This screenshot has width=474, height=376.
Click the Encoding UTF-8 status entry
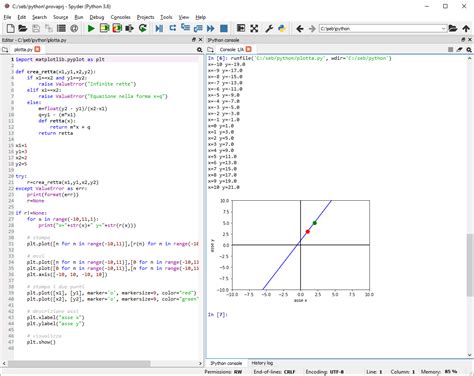325,372
